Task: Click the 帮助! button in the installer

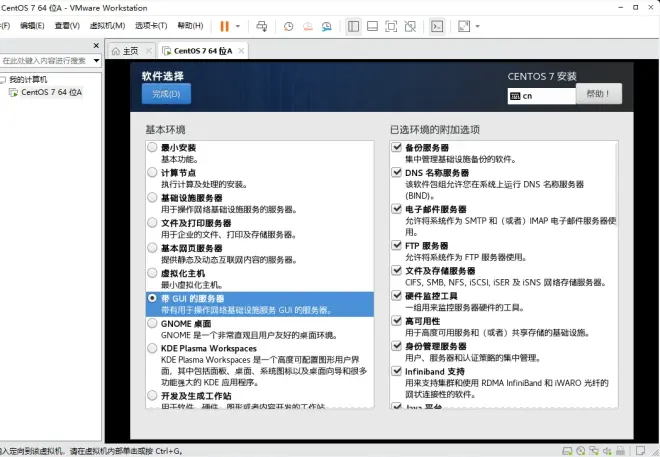Action: (599, 93)
